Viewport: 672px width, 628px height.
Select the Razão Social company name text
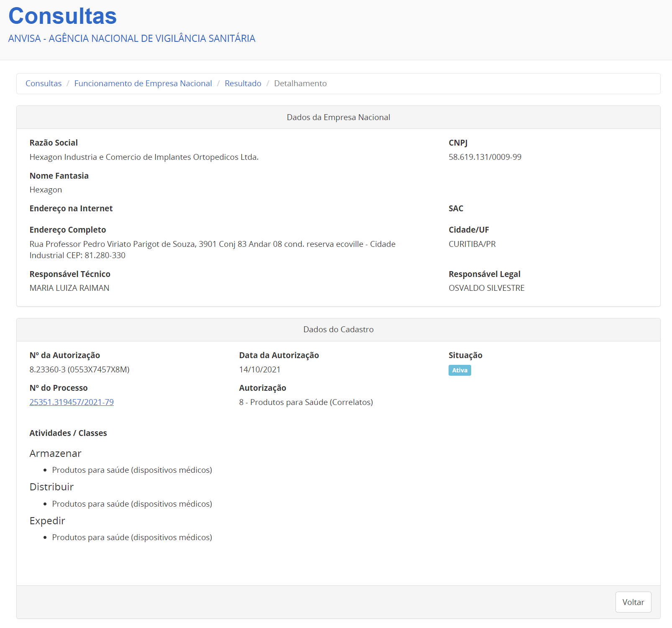pyautogui.click(x=144, y=157)
